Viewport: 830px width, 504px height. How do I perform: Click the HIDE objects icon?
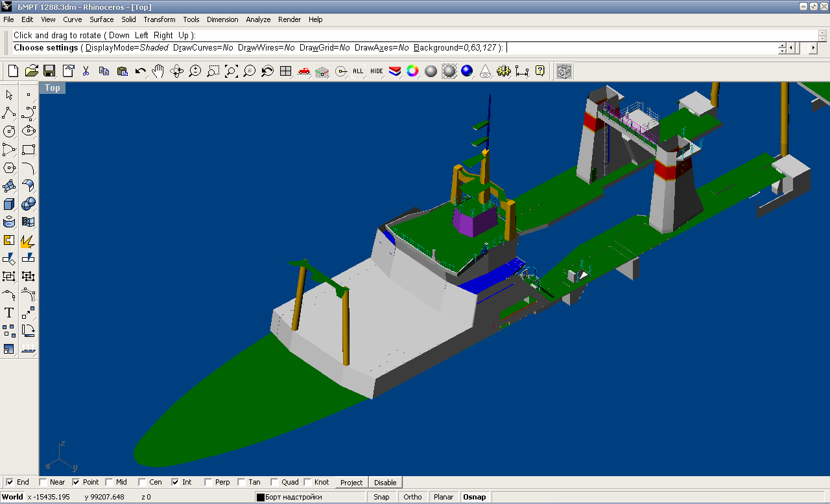coord(376,71)
